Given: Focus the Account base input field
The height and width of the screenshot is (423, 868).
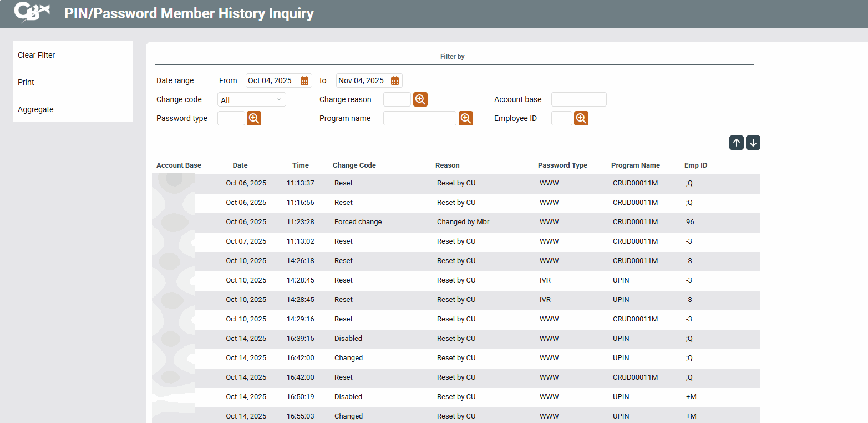Looking at the screenshot, I should click(579, 99).
